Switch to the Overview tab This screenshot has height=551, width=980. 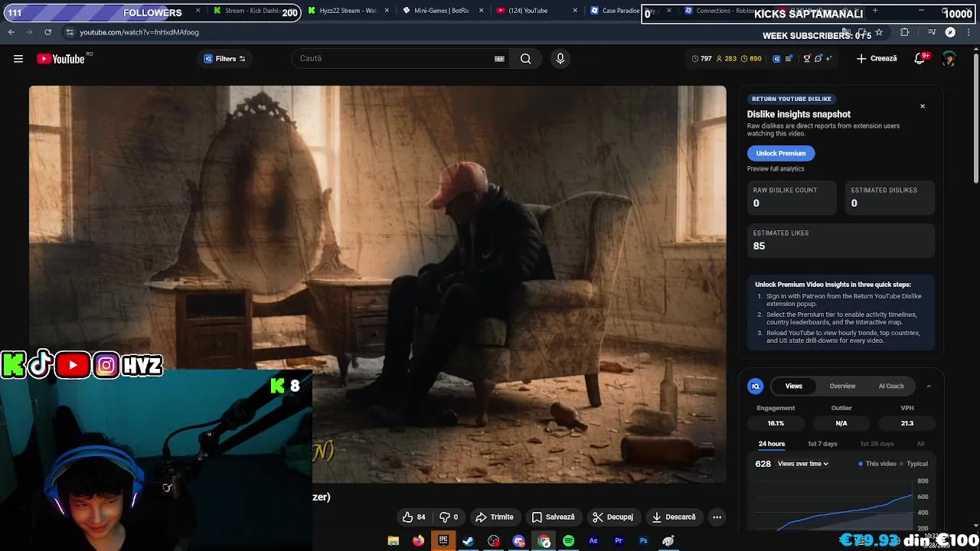tap(842, 386)
